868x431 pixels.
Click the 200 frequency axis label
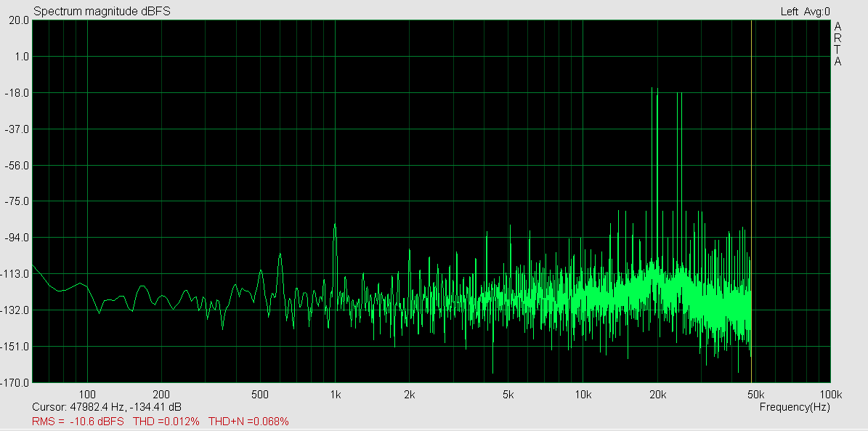(161, 395)
